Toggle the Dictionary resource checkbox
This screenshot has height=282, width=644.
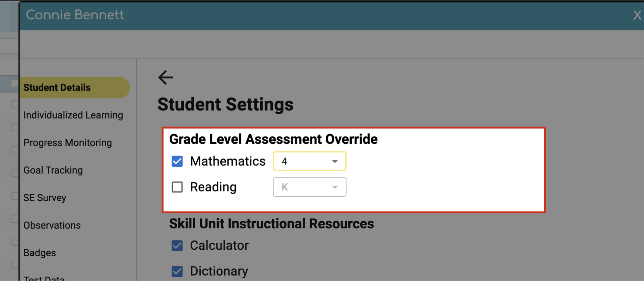pyautogui.click(x=177, y=271)
